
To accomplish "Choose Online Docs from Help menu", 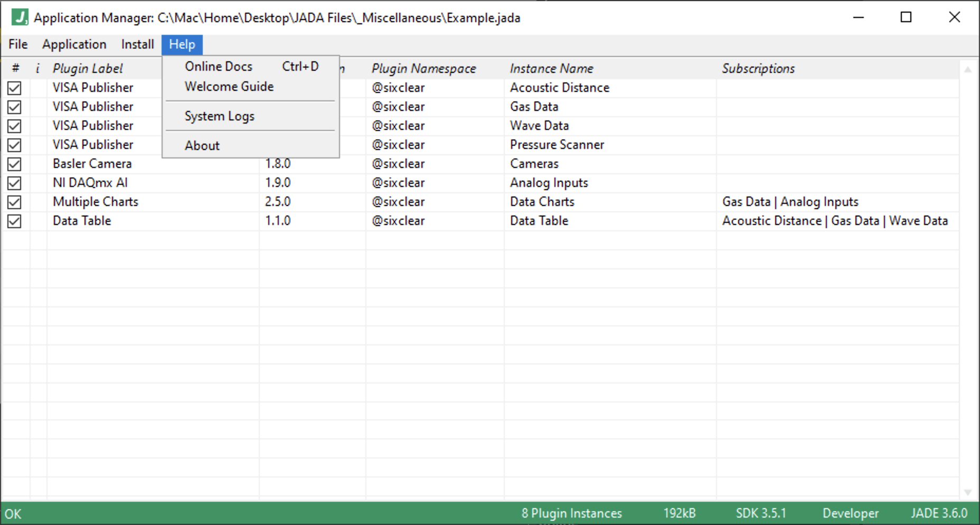I will (251, 67).
